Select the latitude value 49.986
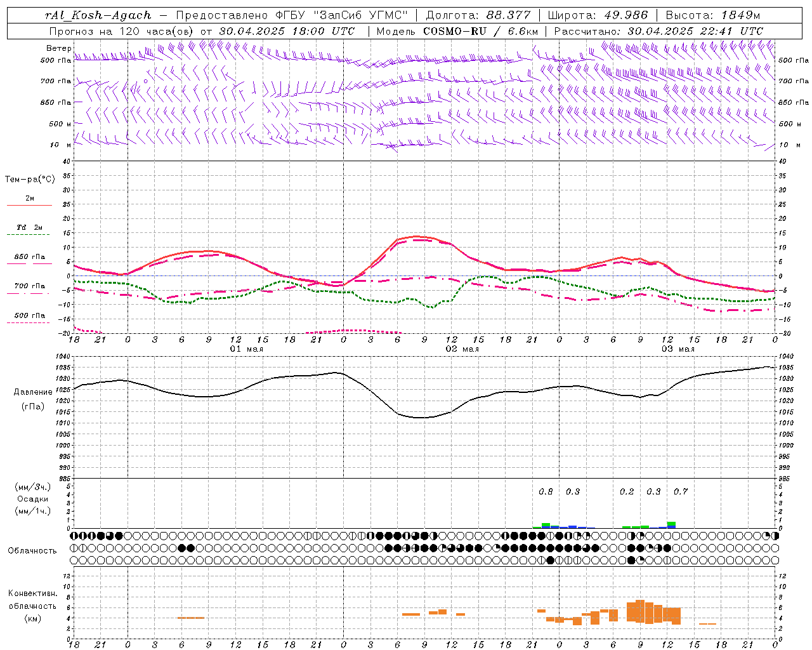 click(625, 15)
